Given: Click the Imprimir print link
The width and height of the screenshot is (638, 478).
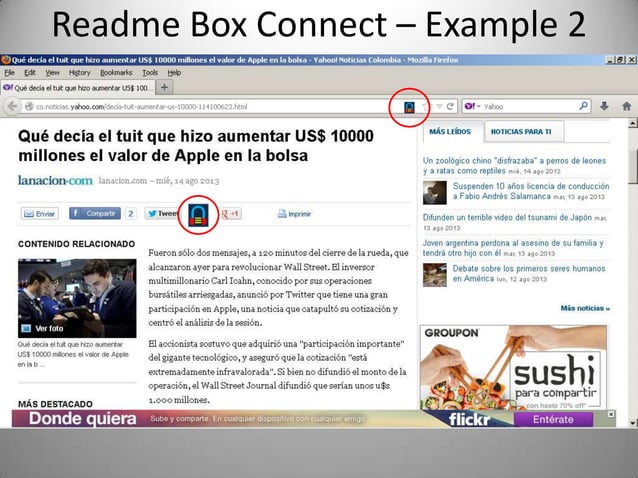Looking at the screenshot, I should (x=294, y=214).
